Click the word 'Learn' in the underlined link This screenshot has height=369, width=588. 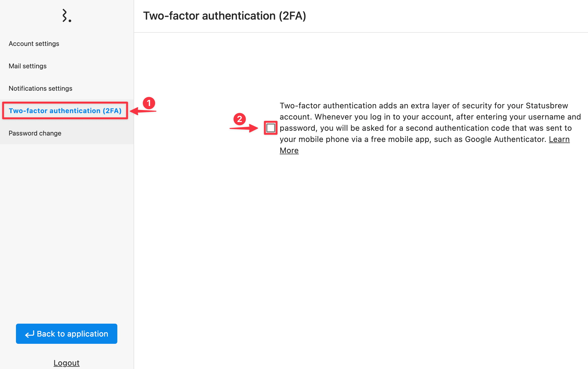click(559, 139)
